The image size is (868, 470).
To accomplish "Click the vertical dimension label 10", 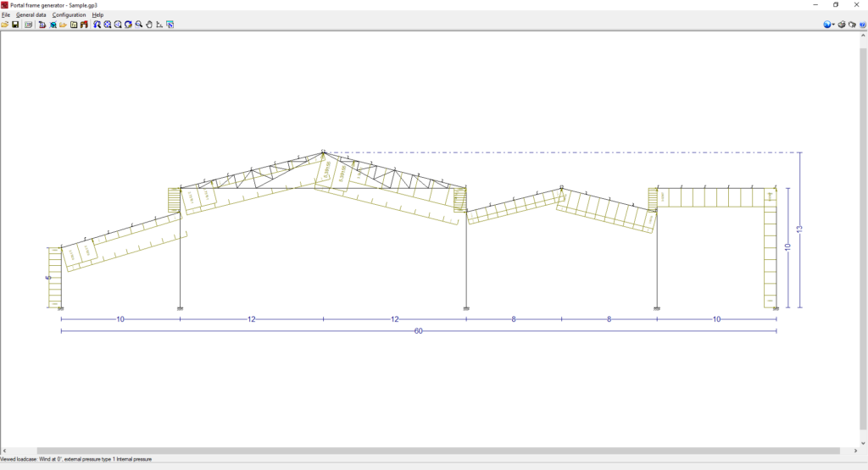I will click(787, 246).
